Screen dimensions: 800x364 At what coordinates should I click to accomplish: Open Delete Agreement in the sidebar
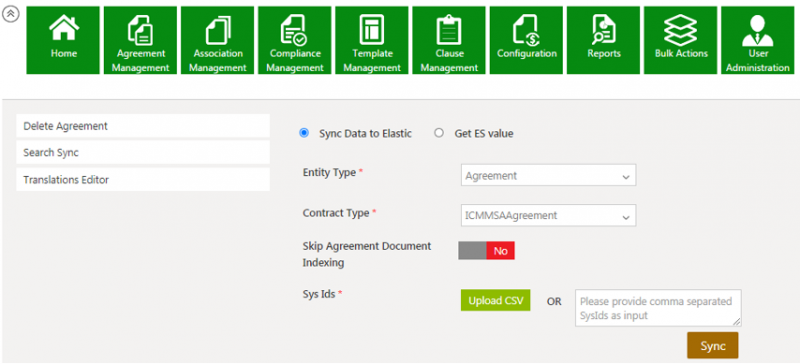tap(143, 126)
